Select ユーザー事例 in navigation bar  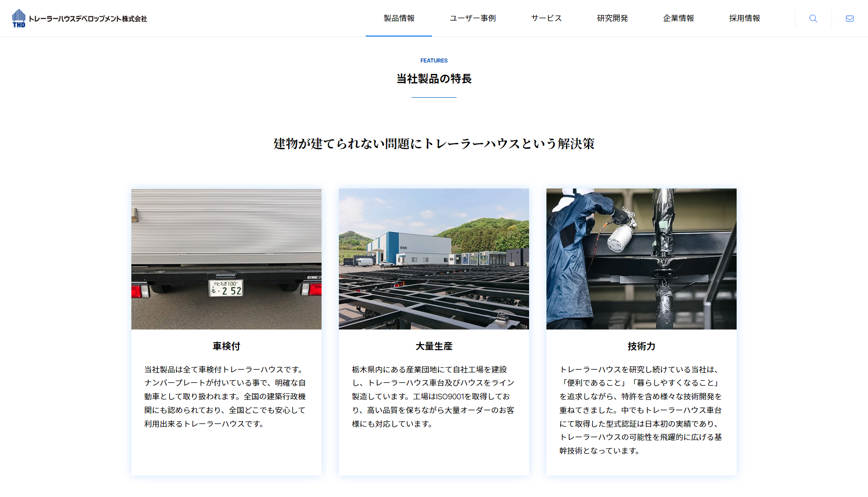pyautogui.click(x=473, y=18)
